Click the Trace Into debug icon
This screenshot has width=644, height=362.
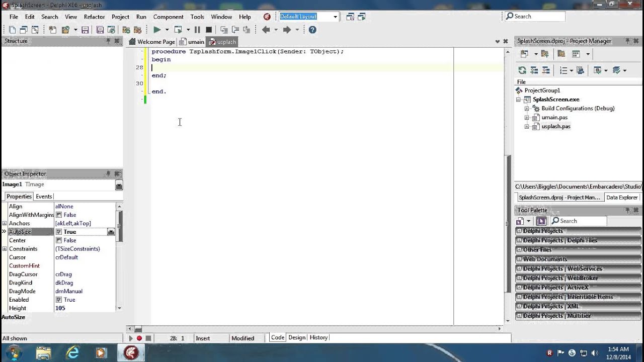pyautogui.click(x=224, y=30)
